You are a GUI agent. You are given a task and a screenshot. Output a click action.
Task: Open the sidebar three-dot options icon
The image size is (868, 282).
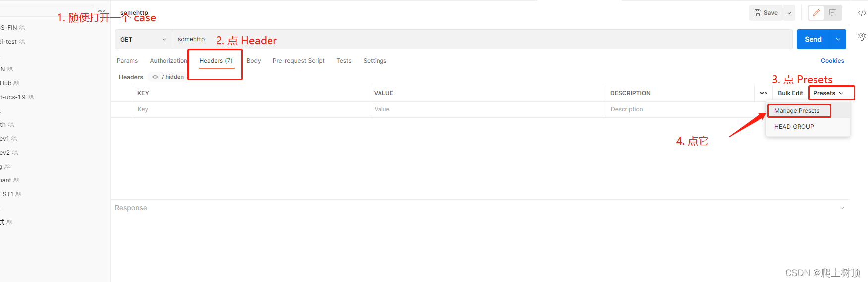coord(101,11)
